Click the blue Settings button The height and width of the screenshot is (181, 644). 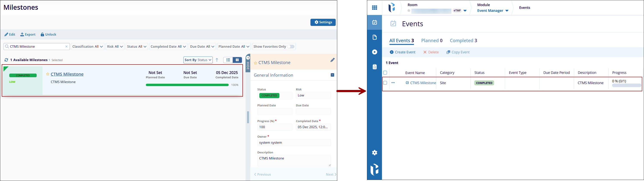(323, 22)
